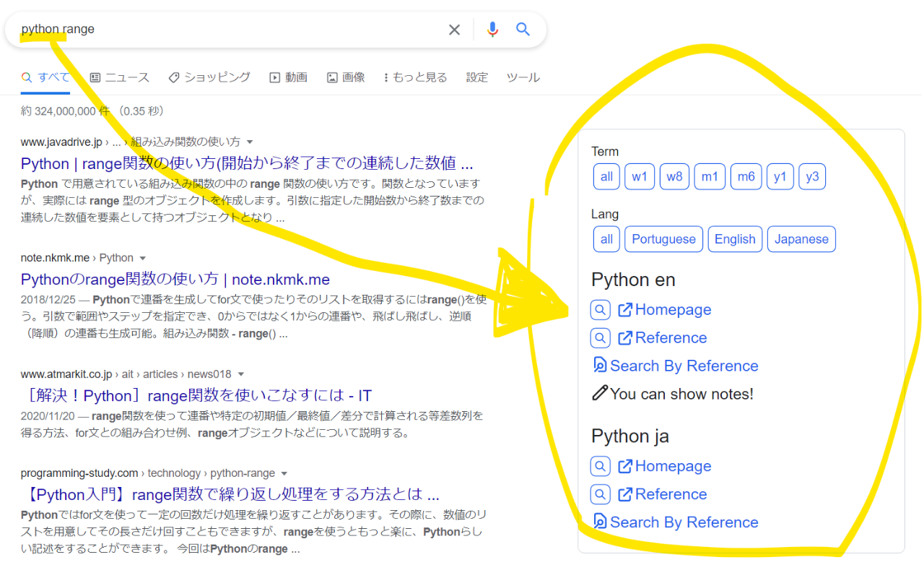Click the microphone voice search icon
The width and height of the screenshot is (924, 578).
tap(492, 29)
